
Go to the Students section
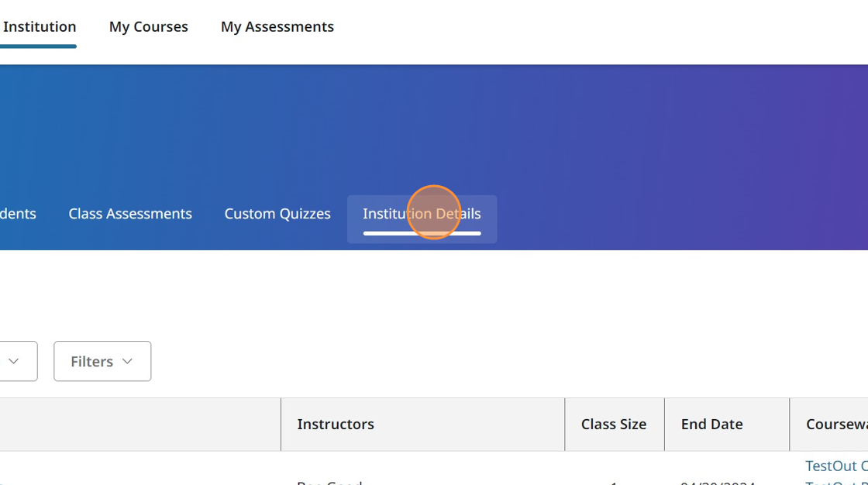click(x=17, y=213)
